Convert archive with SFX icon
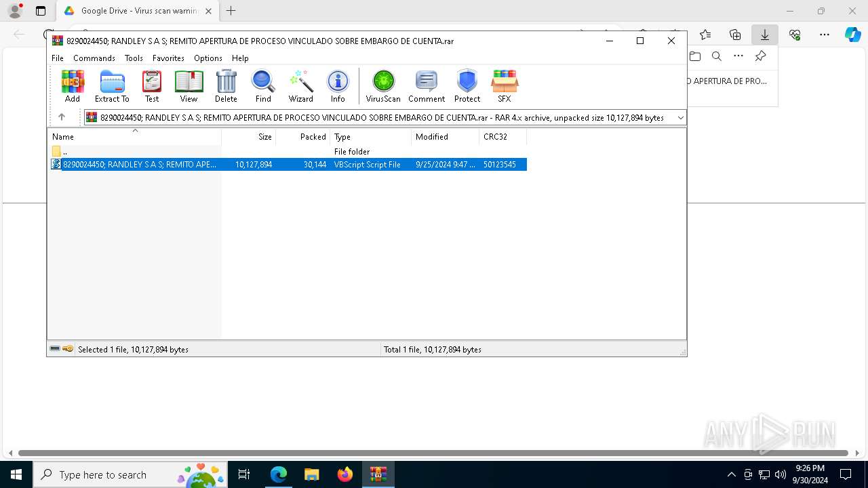 (x=505, y=86)
